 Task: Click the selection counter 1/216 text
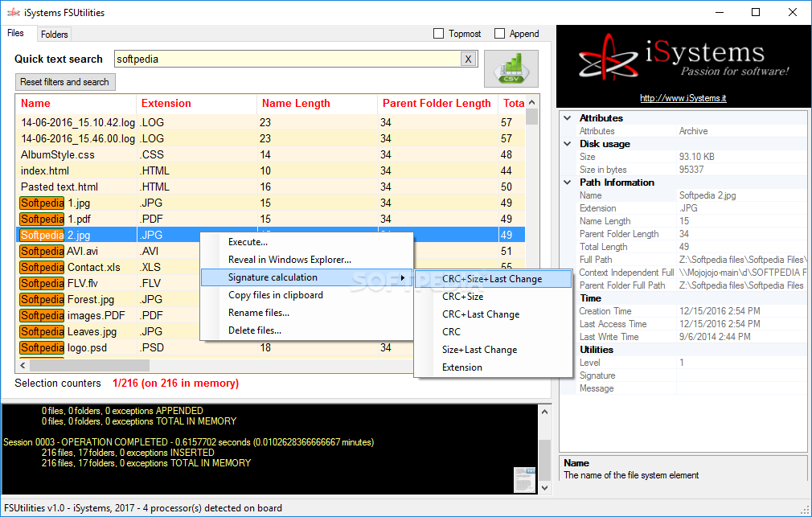175,384
